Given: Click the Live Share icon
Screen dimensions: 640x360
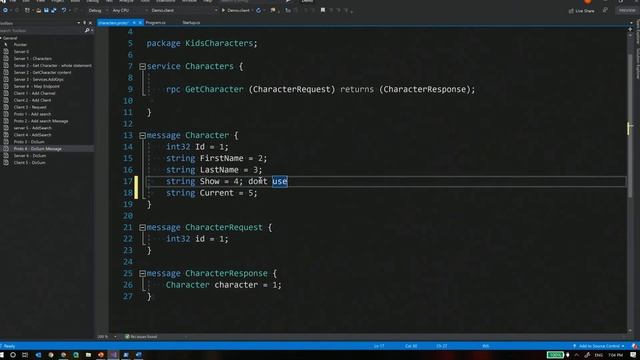Looking at the screenshot, I should pos(571,11).
